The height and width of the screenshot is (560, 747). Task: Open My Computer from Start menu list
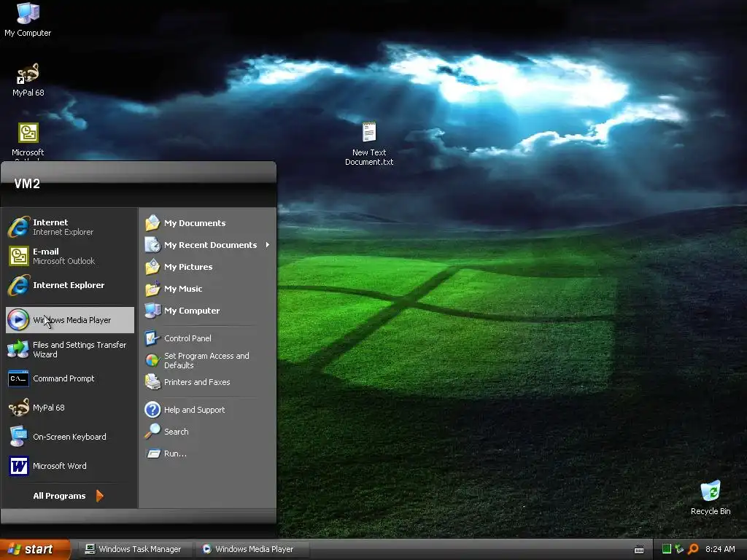click(x=208, y=311)
